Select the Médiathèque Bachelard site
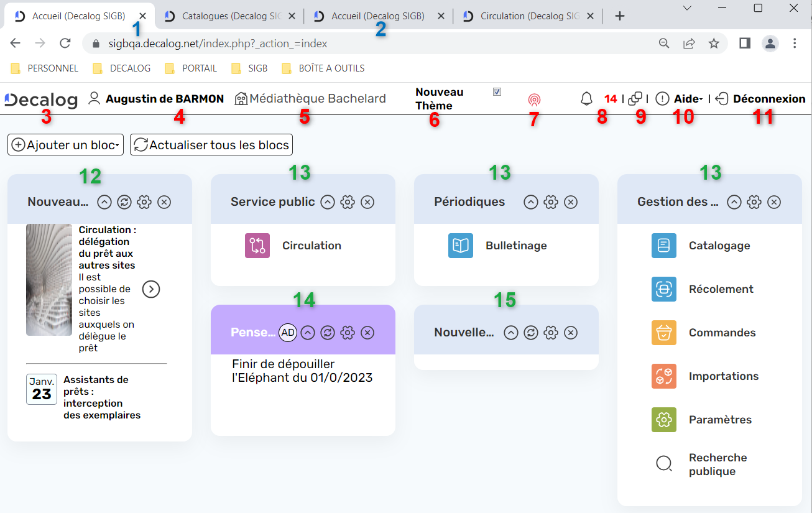Screen dimensions: 812x513 click(310, 99)
